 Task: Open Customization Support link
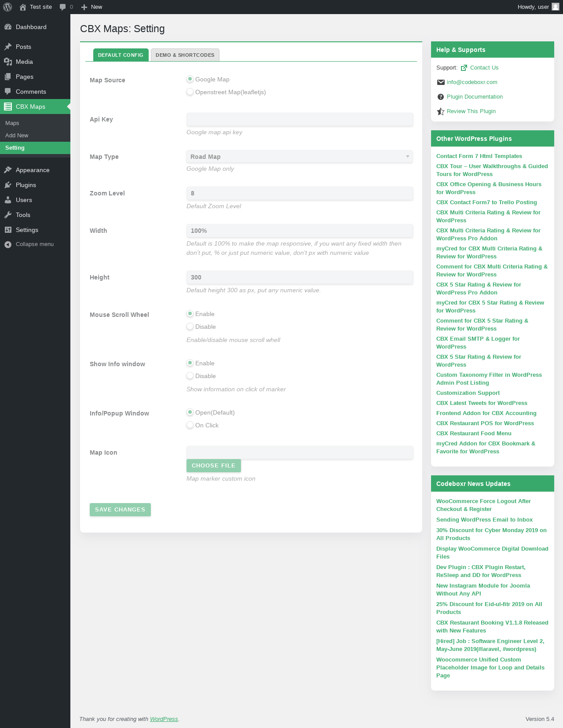click(468, 393)
